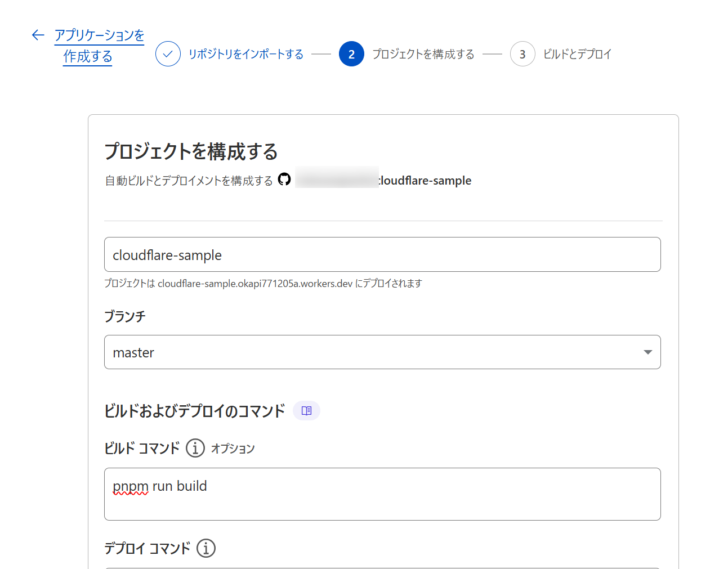Open the master branch dropdown
The height and width of the screenshot is (569, 728).
click(x=382, y=352)
